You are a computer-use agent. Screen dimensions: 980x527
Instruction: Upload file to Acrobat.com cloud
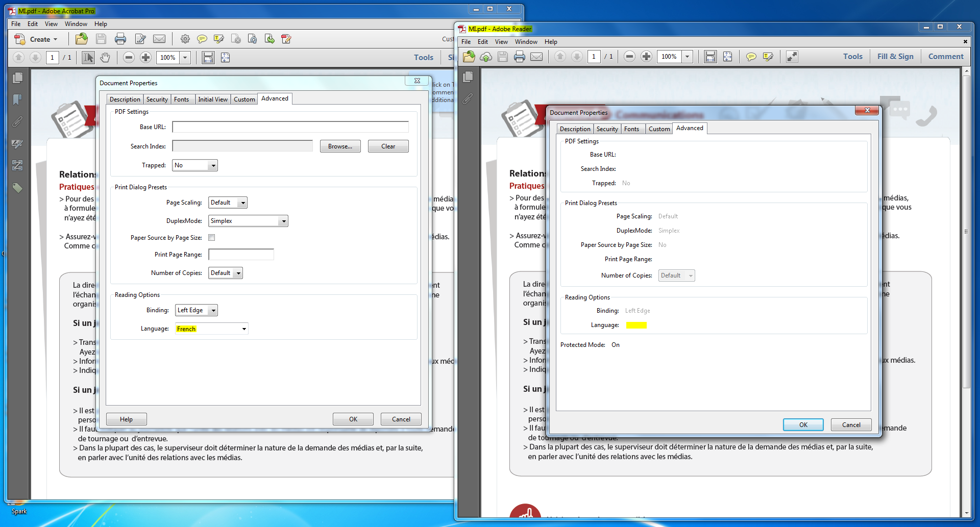[x=485, y=57]
